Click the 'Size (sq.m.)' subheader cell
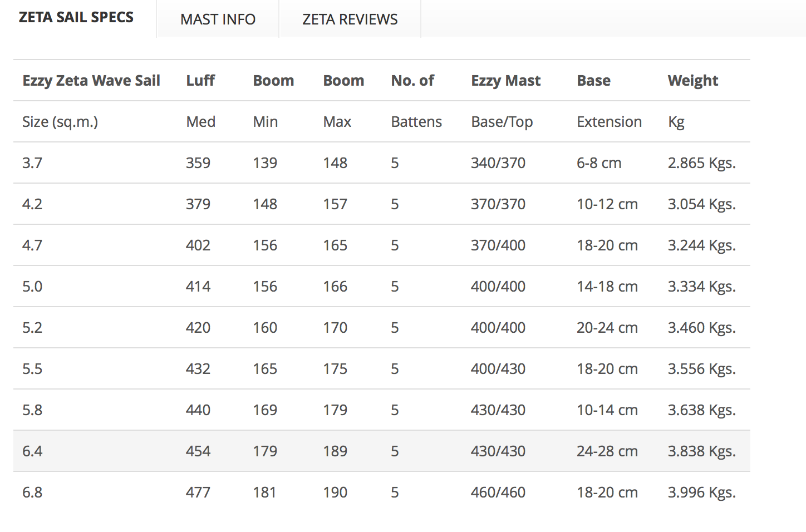Screen dimensions: 806x532 60,122
